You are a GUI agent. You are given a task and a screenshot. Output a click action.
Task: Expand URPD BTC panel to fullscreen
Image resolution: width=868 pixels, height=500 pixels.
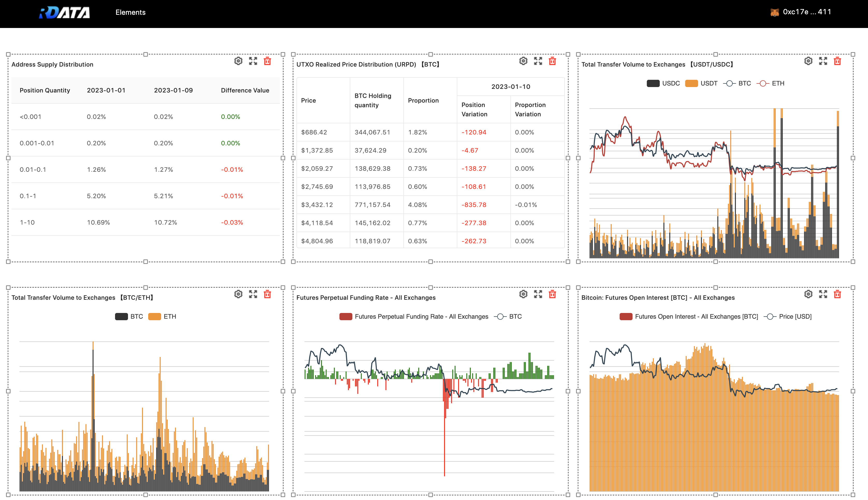538,61
